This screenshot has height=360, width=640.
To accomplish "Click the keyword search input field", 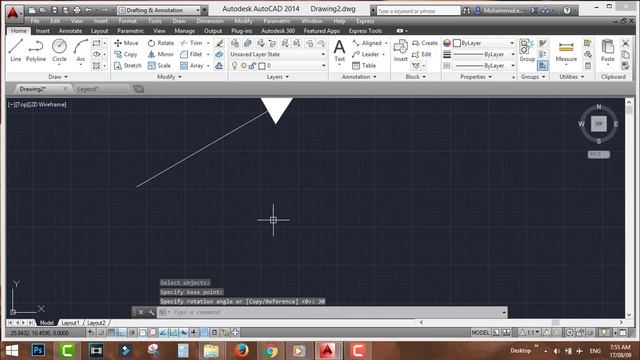I will (418, 11).
